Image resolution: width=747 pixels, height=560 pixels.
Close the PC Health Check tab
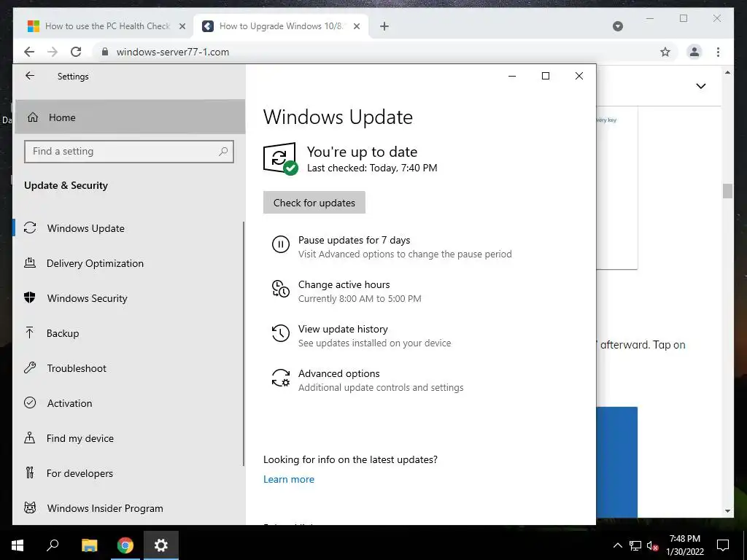tap(182, 27)
